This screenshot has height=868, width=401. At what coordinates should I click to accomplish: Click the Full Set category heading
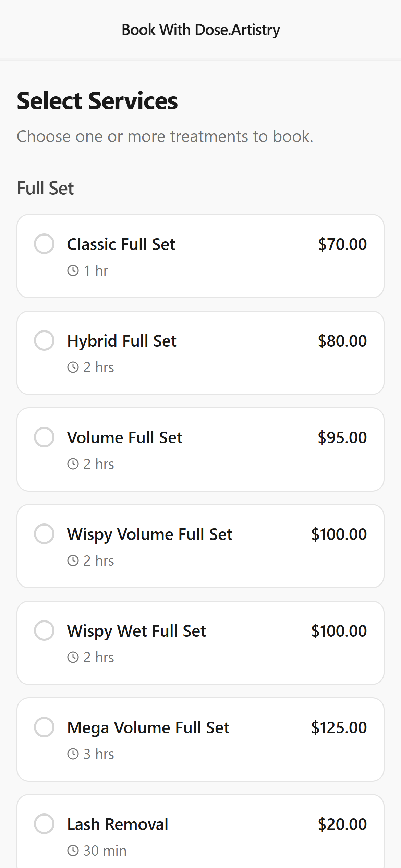[x=45, y=188]
